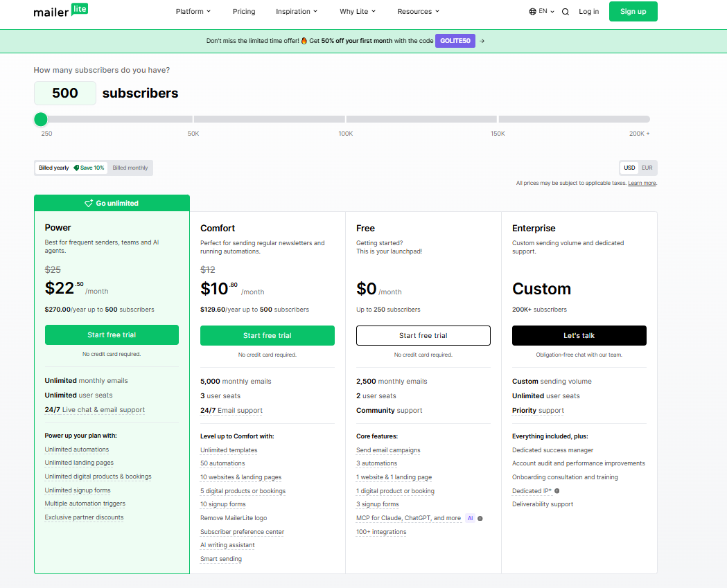Click Unlimited templates in Comfort
727x588 pixels.
point(229,450)
